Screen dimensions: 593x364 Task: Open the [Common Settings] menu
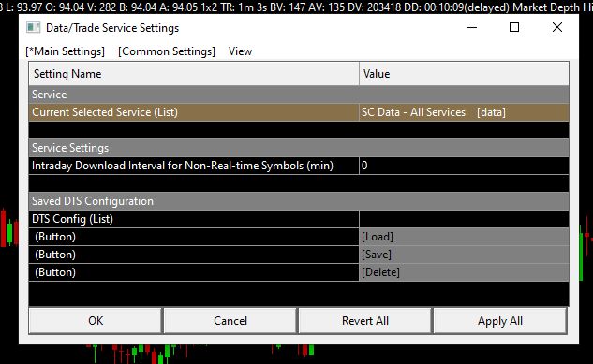coord(167,51)
